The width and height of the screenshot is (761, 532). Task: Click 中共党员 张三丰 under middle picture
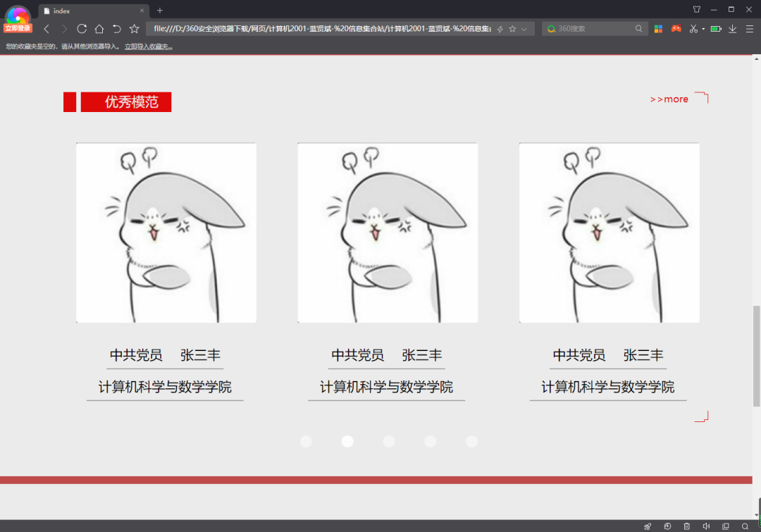pyautogui.click(x=386, y=355)
